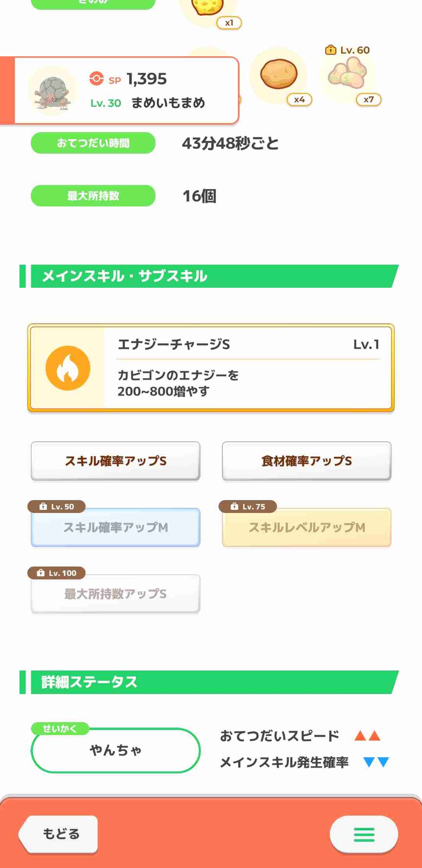Go back with the もどる button
Viewport: 422px width, 868px height.
tap(59, 834)
